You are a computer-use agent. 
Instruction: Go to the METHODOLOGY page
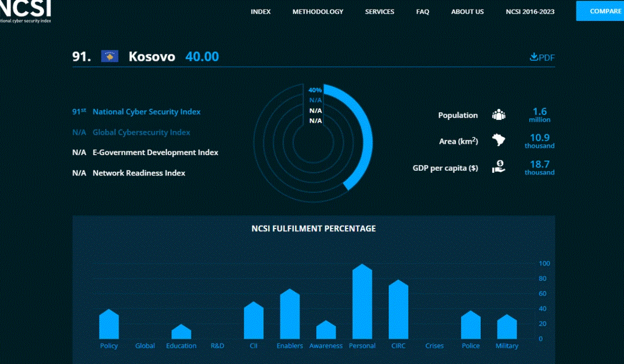point(318,12)
